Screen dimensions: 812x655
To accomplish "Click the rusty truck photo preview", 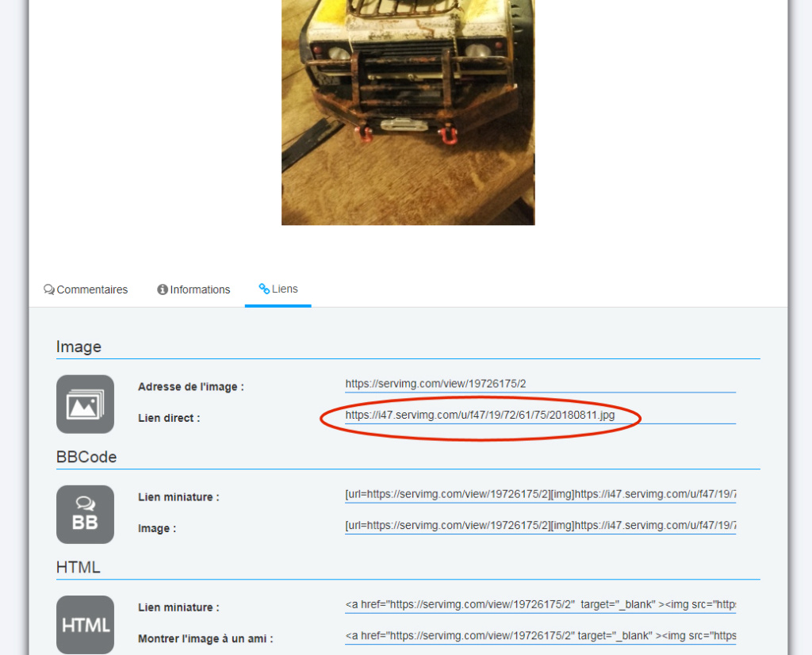I will coord(408,111).
